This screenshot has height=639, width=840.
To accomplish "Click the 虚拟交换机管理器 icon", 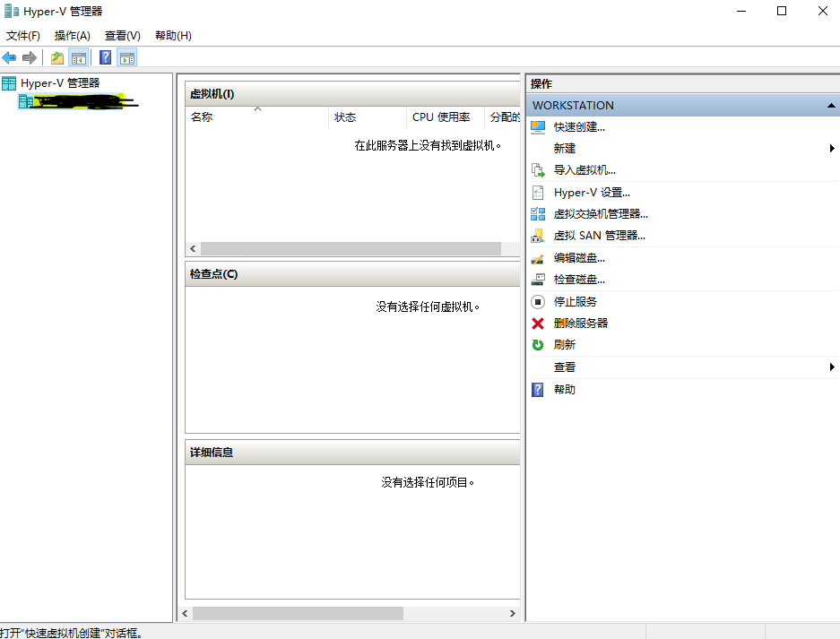I will tap(538, 214).
